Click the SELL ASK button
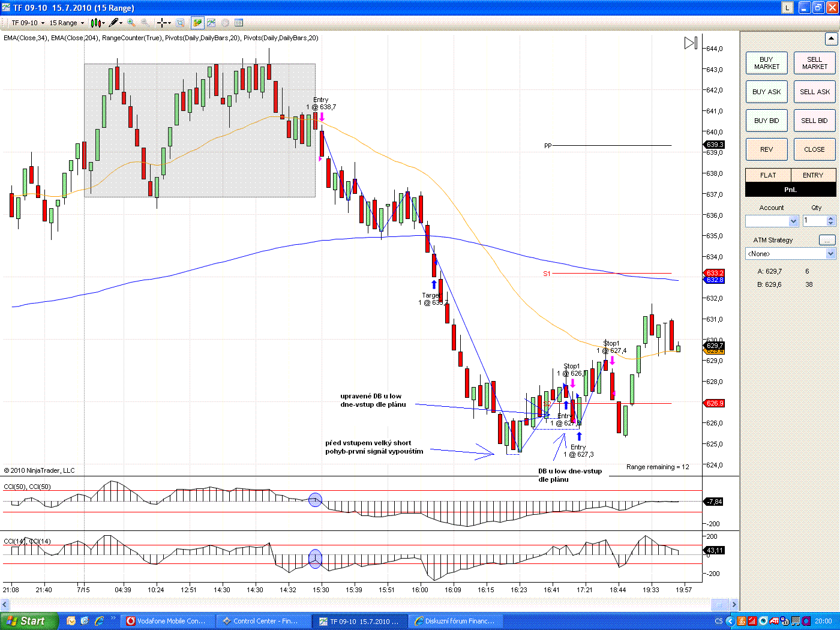 tap(815, 92)
